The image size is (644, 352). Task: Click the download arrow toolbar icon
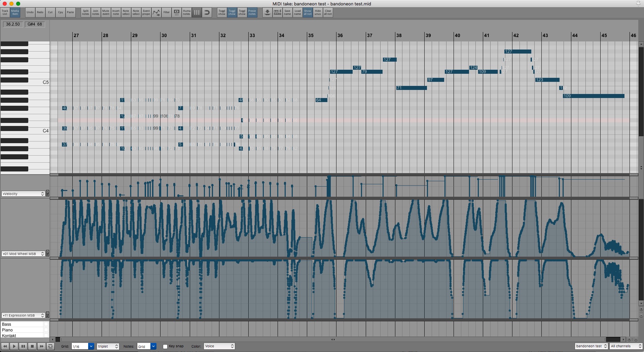click(267, 12)
